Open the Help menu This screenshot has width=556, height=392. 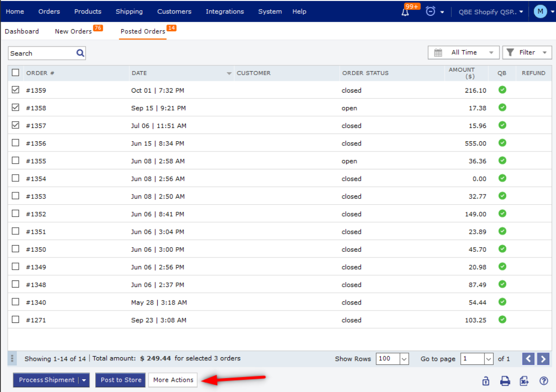click(x=300, y=11)
